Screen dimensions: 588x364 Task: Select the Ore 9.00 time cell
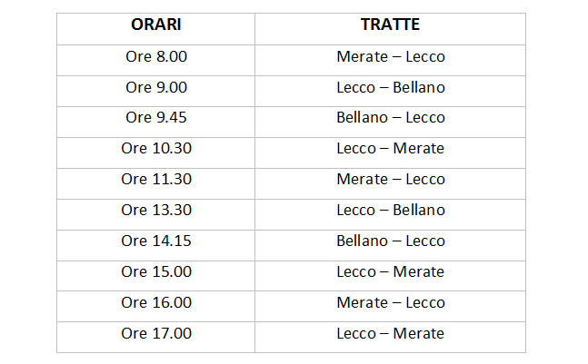coord(155,87)
